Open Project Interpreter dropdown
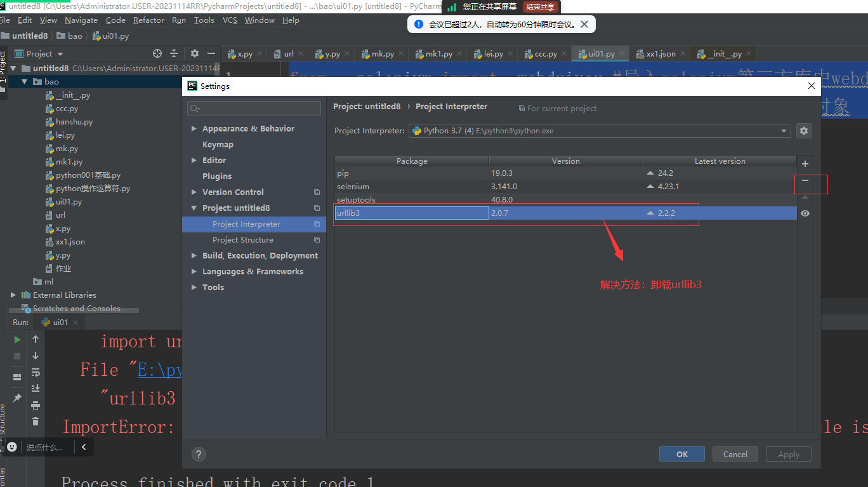 pos(785,131)
